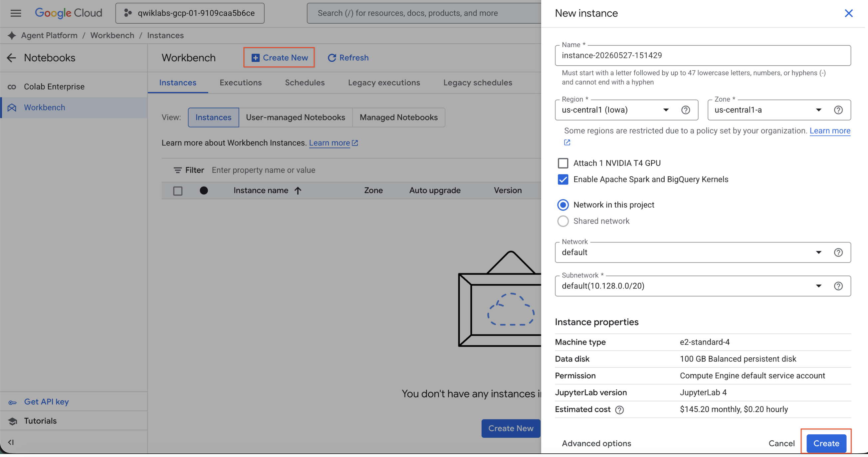Open Advanced options
Screen dimensions: 868x457
596,444
